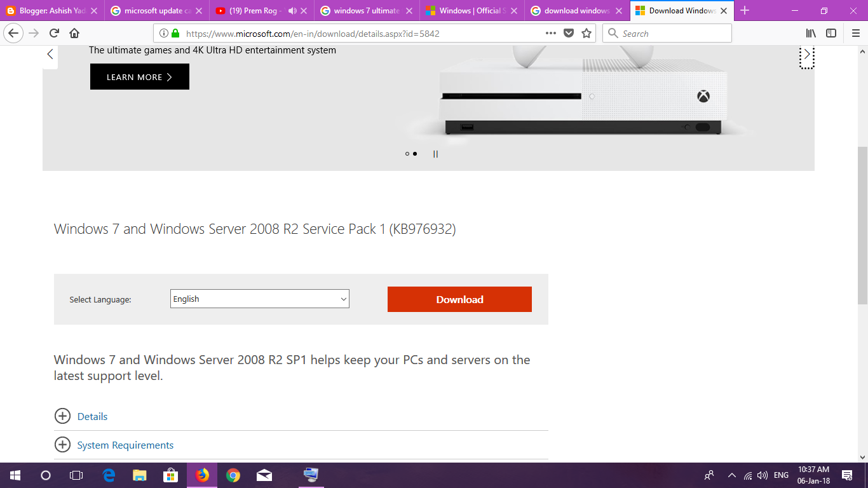Image resolution: width=868 pixels, height=488 pixels.
Task: Expand the Details section
Action: 62,416
